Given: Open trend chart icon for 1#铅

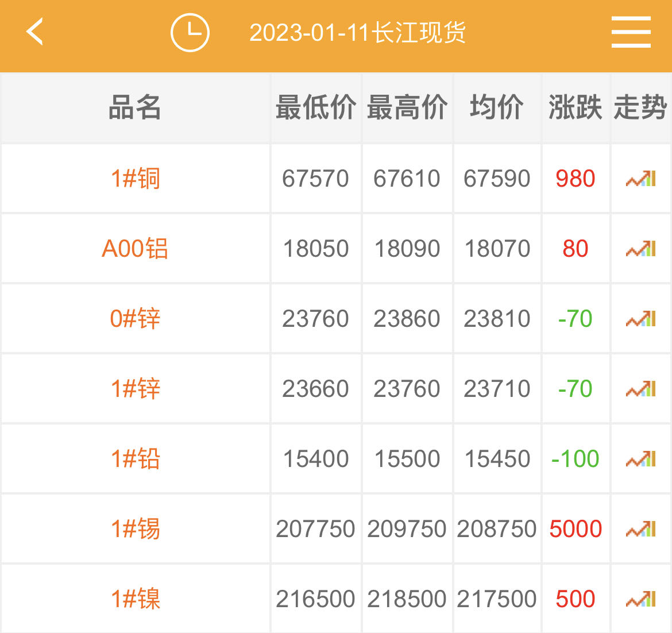Looking at the screenshot, I should [x=640, y=459].
